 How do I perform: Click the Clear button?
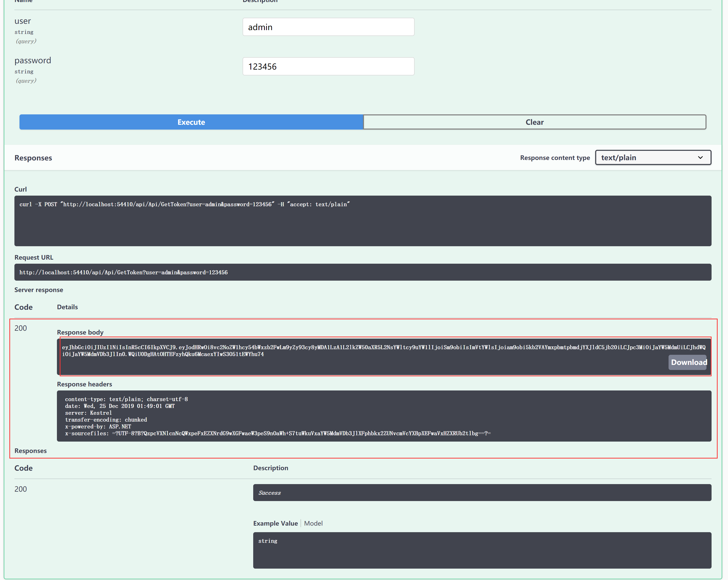click(x=534, y=122)
